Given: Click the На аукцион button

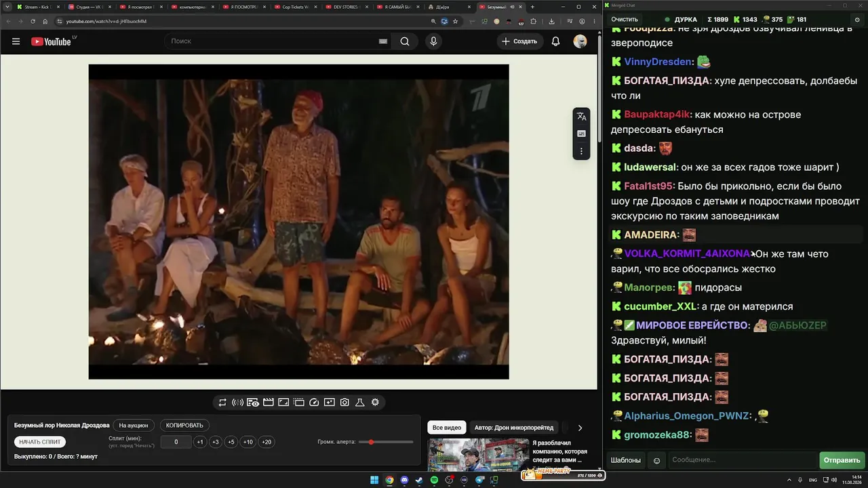Looking at the screenshot, I should (x=134, y=426).
